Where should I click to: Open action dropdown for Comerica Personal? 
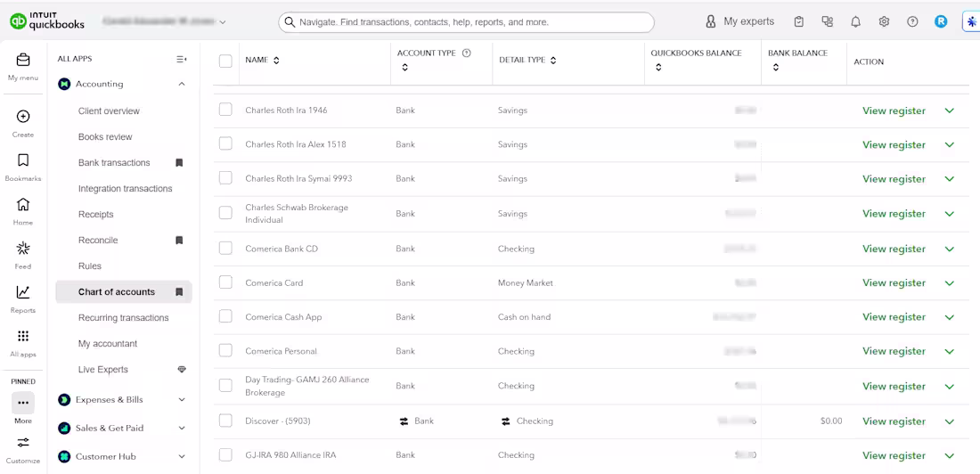950,351
